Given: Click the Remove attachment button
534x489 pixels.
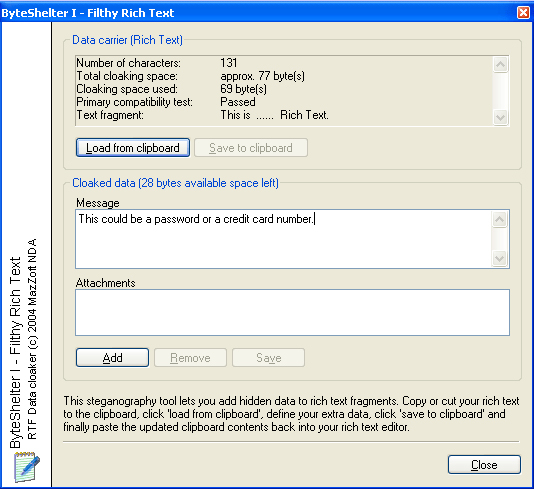Looking at the screenshot, I should pyautogui.click(x=190, y=358).
